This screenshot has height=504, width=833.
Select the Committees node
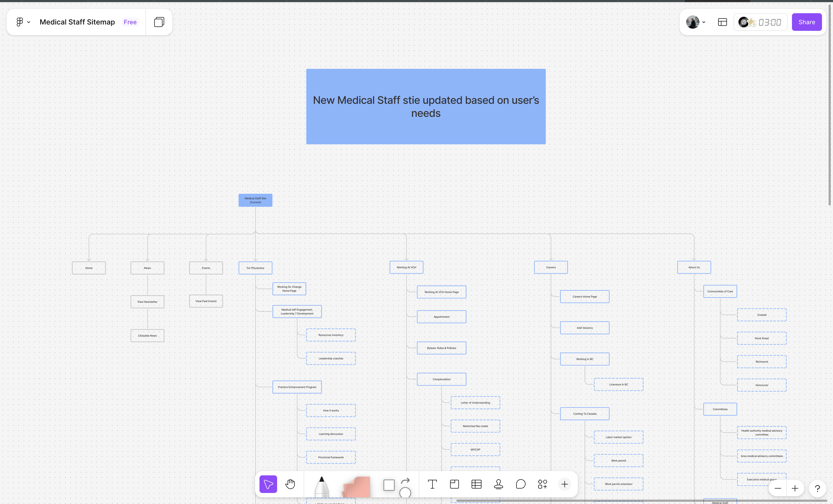(720, 409)
